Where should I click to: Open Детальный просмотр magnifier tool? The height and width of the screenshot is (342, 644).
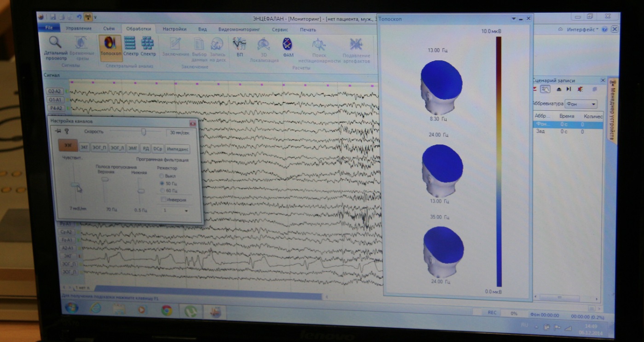point(56,48)
